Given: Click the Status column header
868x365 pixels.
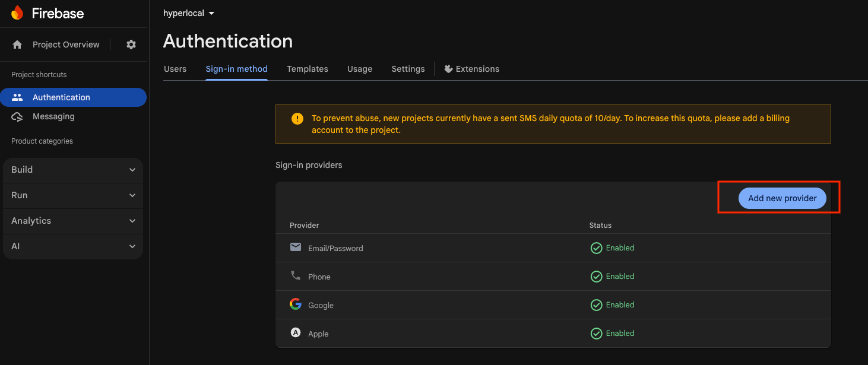Looking at the screenshot, I should [600, 226].
